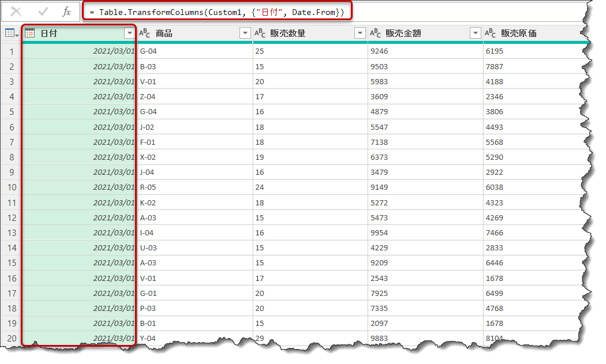Screen dimensions: 606x364
Task: Select row number 20
Action: click(x=12, y=339)
